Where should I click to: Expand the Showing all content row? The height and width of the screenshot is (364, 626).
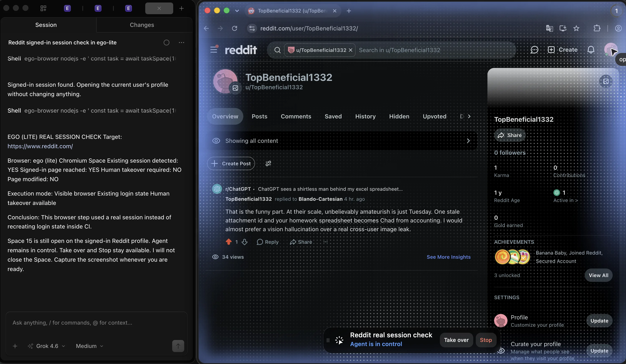click(x=342, y=141)
